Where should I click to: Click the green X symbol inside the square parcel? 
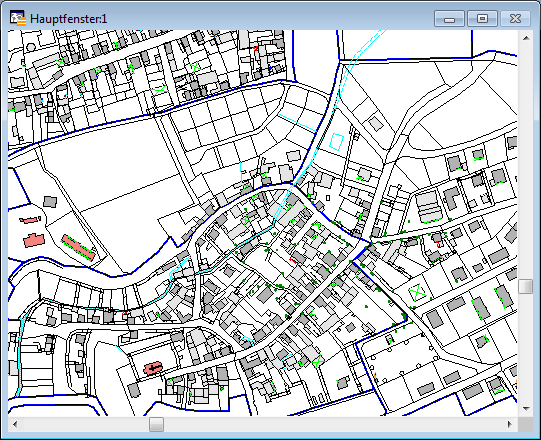click(x=418, y=292)
